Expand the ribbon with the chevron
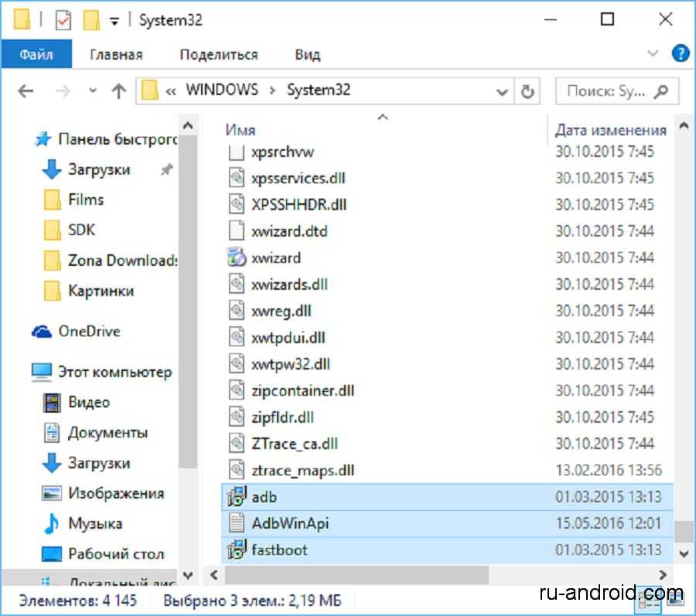The width and height of the screenshot is (696, 616). [653, 53]
